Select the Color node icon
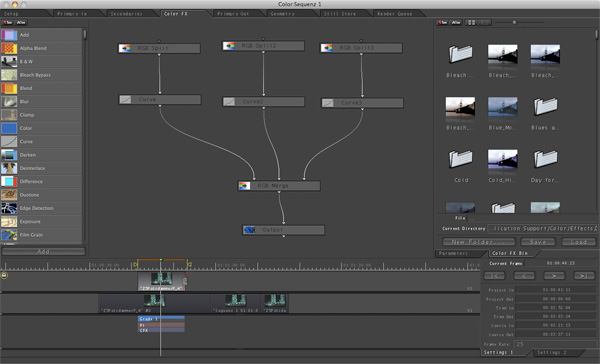Screen dimensions: 600x364 (x=9, y=128)
